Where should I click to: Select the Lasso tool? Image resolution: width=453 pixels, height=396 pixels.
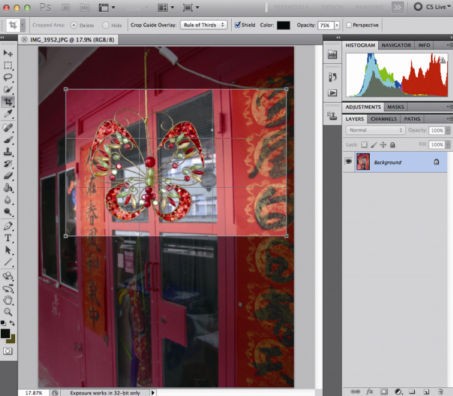[x=8, y=77]
